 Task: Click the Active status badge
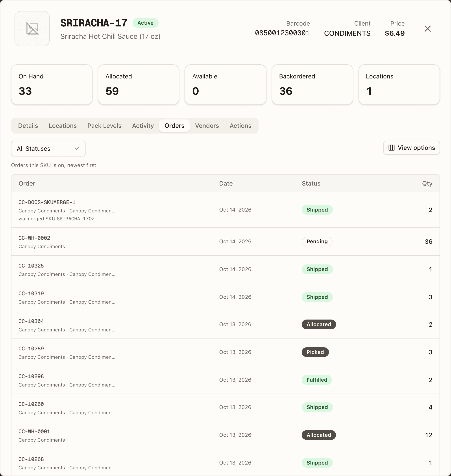click(145, 23)
